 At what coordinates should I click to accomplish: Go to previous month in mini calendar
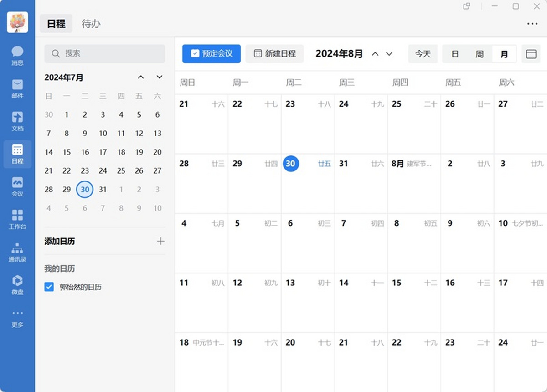pyautogui.click(x=141, y=77)
